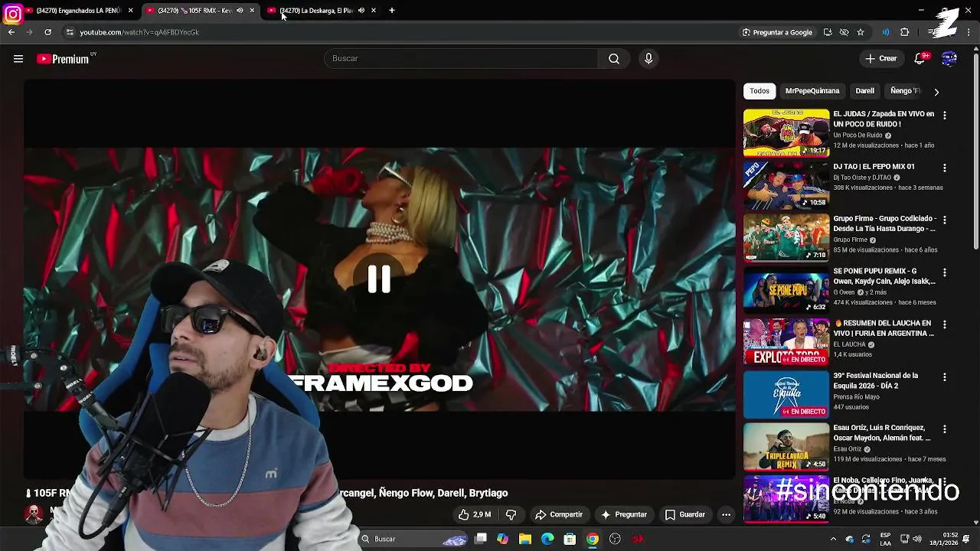Viewport: 980px width, 551px height.
Task: Focus the YouTube Buscar search field
Action: (461, 59)
